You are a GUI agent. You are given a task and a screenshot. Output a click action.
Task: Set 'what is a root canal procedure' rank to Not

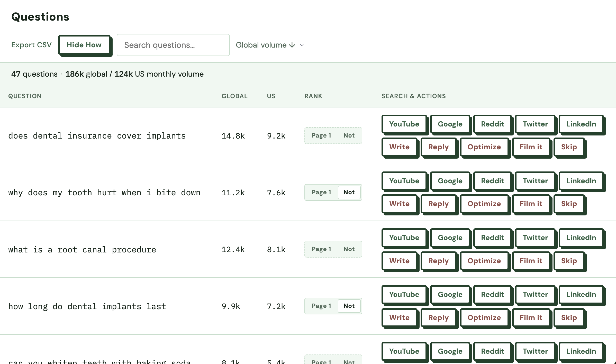point(349,249)
